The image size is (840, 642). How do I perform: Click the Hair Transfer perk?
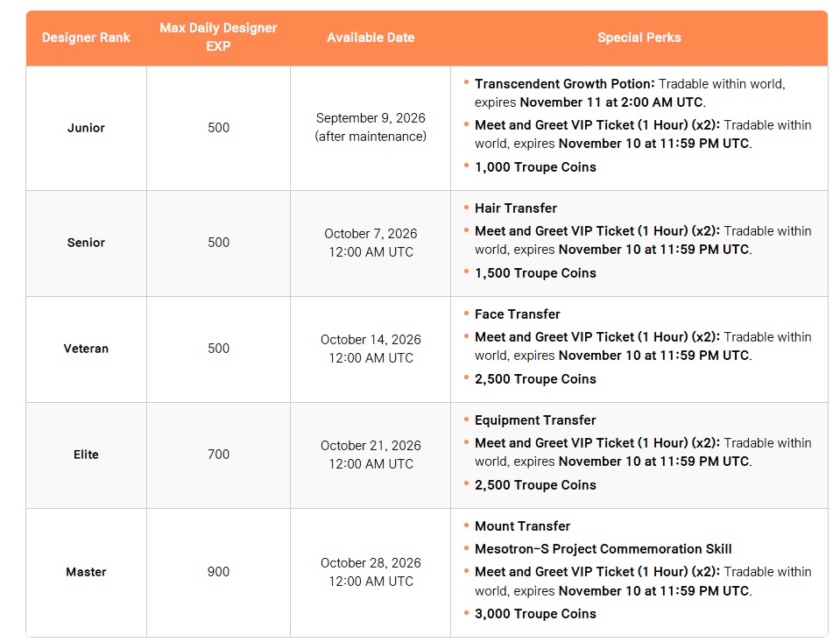tap(516, 208)
